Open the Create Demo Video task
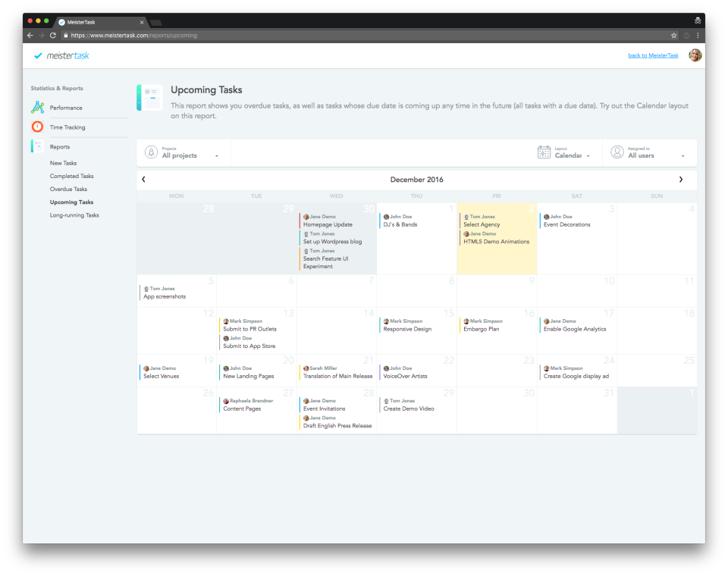 [x=409, y=409]
